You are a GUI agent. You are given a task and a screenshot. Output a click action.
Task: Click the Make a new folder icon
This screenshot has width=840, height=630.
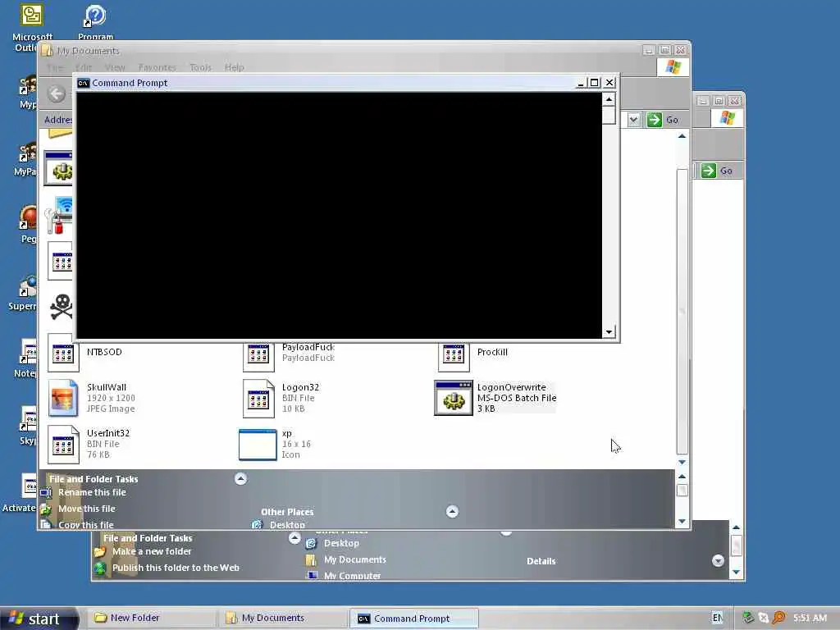pos(99,552)
